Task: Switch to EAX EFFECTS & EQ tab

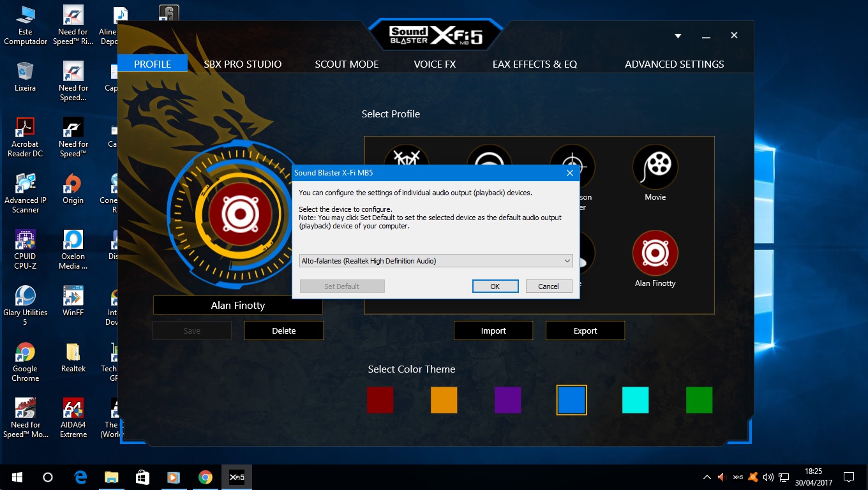Action: [x=535, y=64]
